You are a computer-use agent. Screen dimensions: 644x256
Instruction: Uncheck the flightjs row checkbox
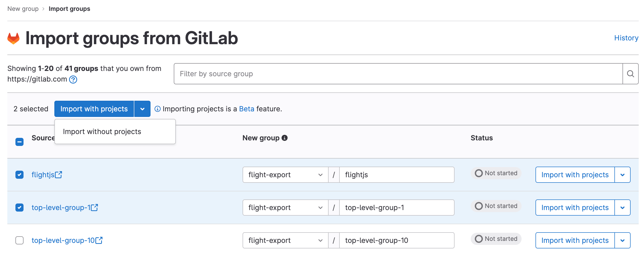[x=19, y=175]
